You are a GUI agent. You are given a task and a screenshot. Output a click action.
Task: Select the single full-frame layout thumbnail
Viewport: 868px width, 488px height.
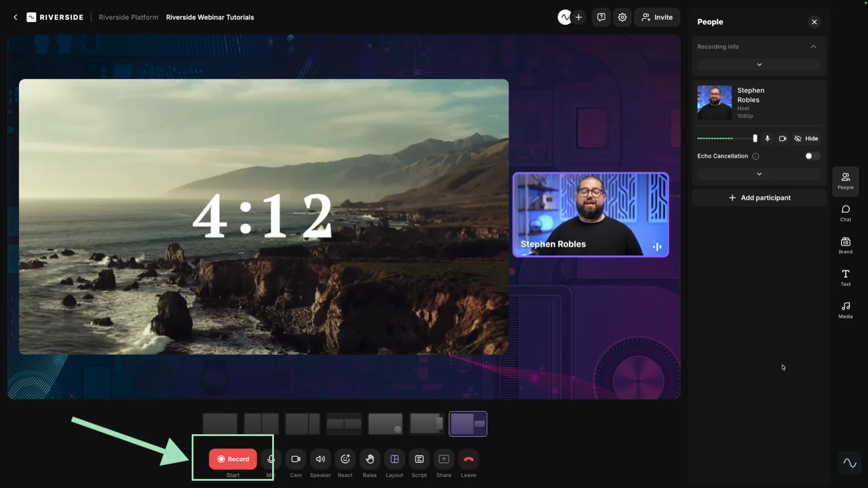click(x=220, y=424)
